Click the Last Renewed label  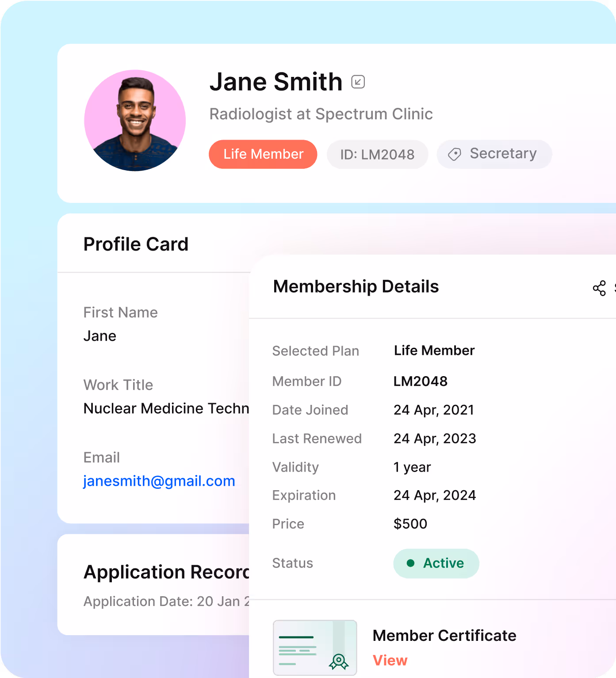tap(317, 438)
